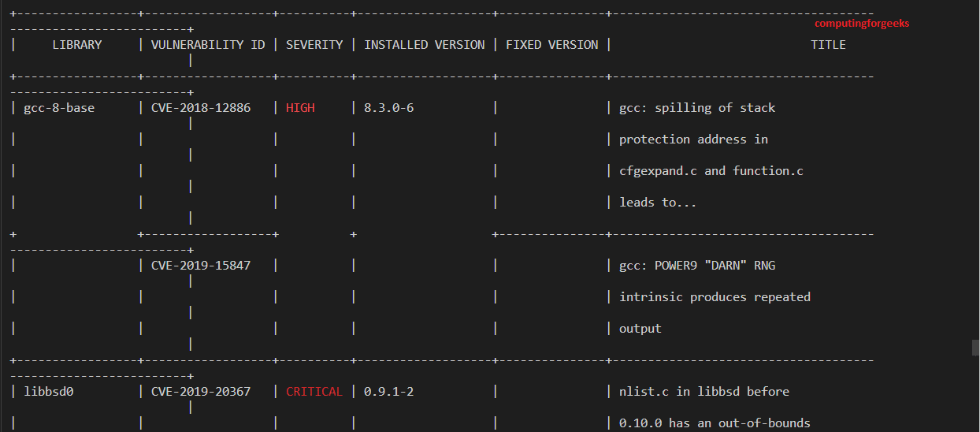
Task: Click the red CRITICAL severity label
Action: (314, 392)
